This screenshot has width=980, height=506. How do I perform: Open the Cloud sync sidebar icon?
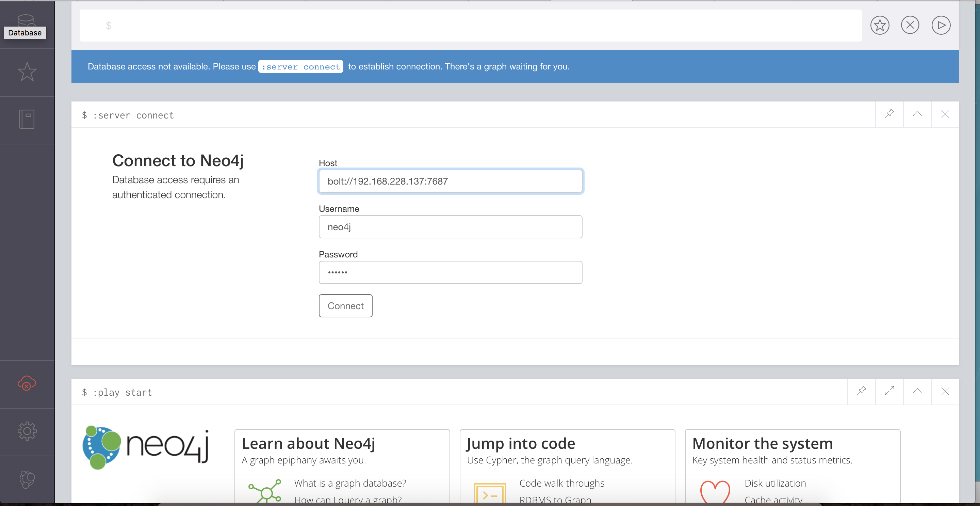pos(27,383)
